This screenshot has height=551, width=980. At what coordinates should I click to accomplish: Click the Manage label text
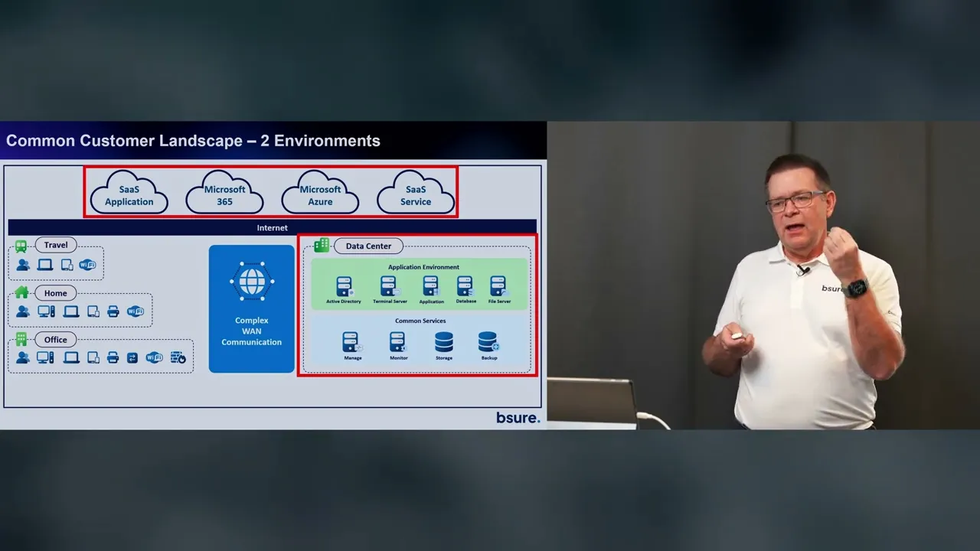coord(353,358)
